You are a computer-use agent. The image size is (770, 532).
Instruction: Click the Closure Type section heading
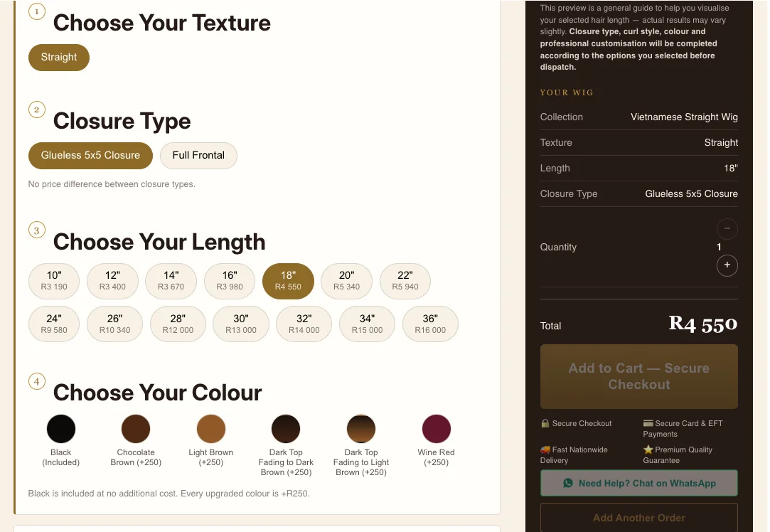coord(122,121)
